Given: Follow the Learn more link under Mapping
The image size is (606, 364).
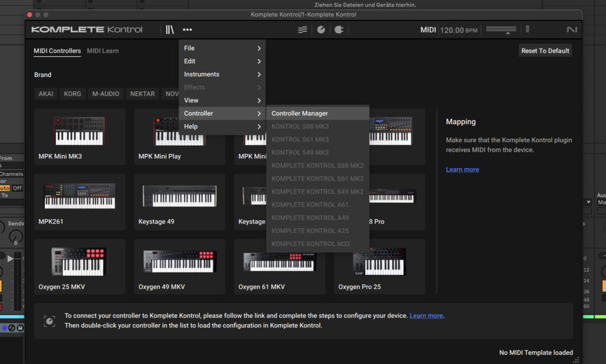Looking at the screenshot, I should [462, 169].
